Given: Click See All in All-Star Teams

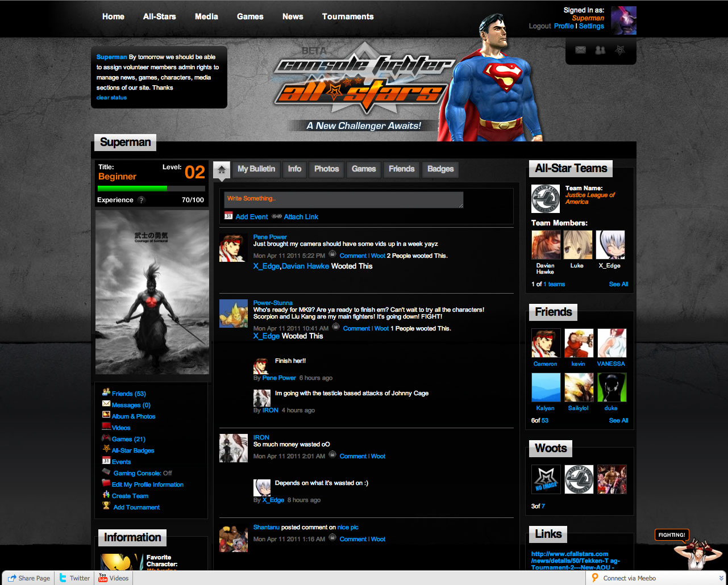Looking at the screenshot, I should (618, 284).
